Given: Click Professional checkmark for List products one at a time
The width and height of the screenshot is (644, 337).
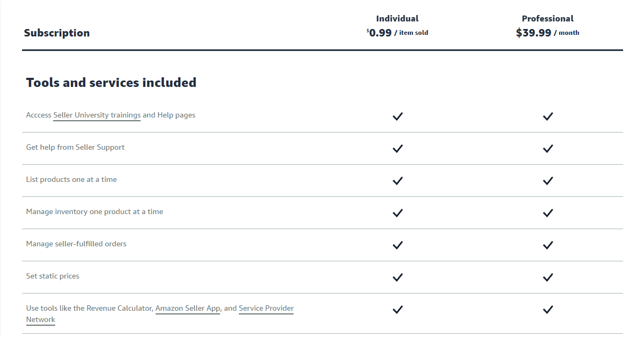Looking at the screenshot, I should click(x=547, y=181).
